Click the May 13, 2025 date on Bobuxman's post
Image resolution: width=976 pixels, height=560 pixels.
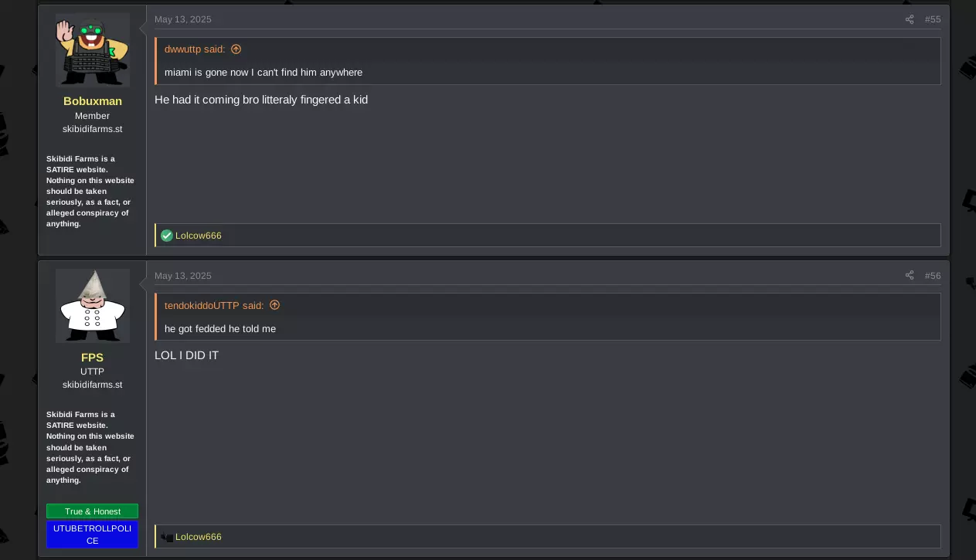[182, 19]
